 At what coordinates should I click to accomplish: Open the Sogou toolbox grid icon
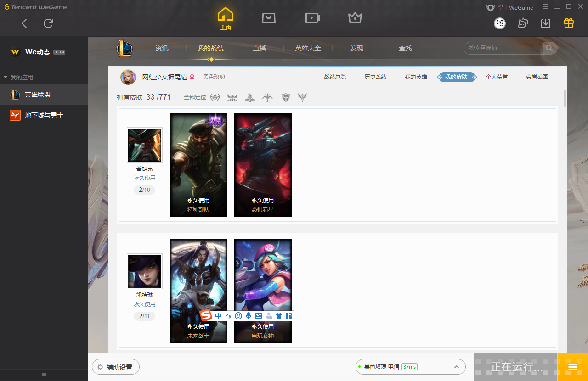coord(289,316)
